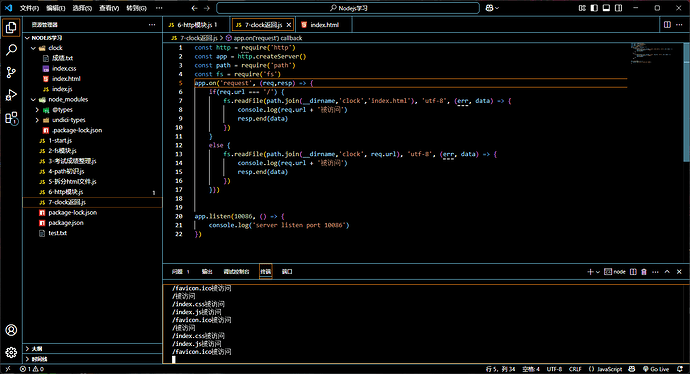Open the 编辑 menu
The image size is (690, 374).
[x=55, y=8]
